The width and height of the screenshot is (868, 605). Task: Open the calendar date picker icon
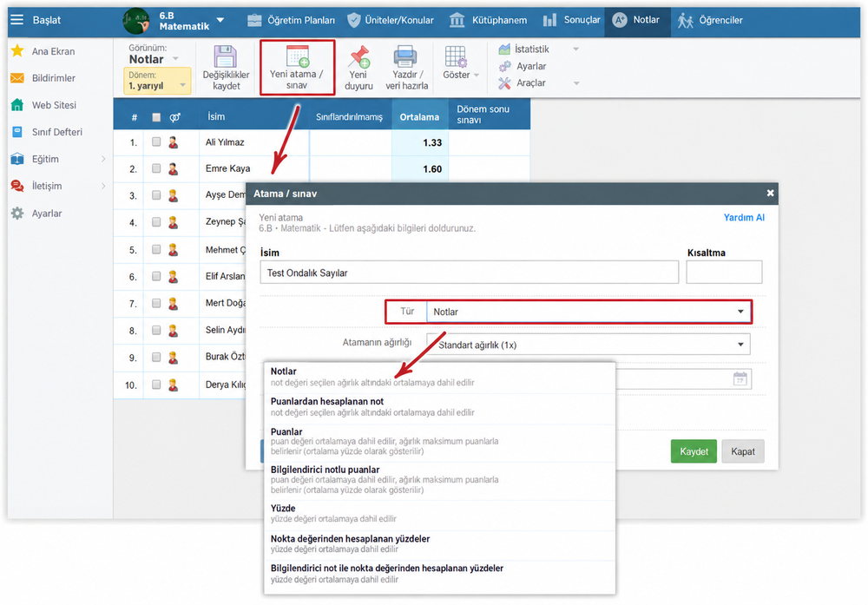(x=740, y=378)
